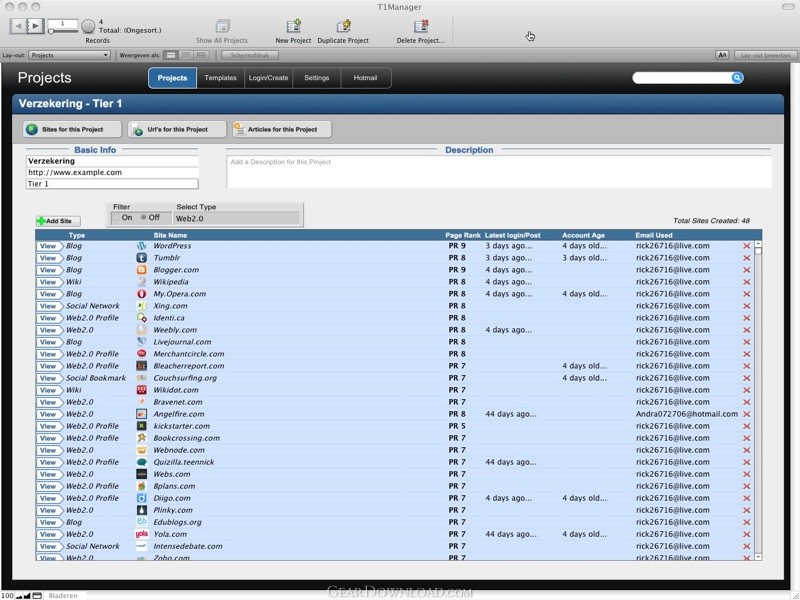Image resolution: width=800 pixels, height=600 pixels.
Task: Click the Andra072706@hotmail.com email cell
Action: coord(687,414)
